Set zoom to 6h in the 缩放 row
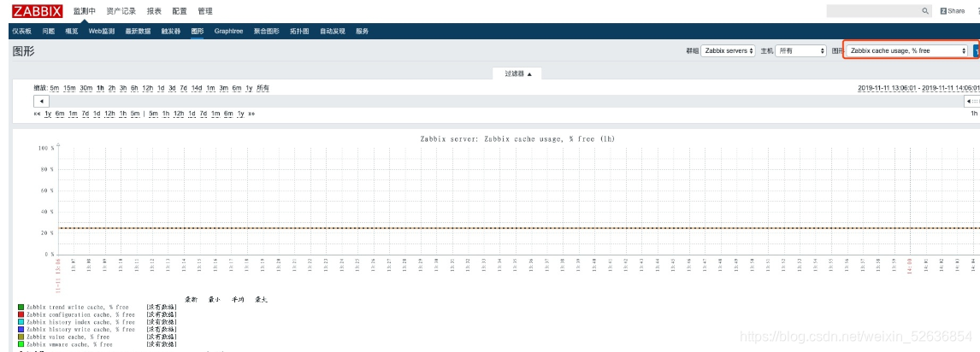This screenshot has width=980, height=352. click(x=134, y=88)
